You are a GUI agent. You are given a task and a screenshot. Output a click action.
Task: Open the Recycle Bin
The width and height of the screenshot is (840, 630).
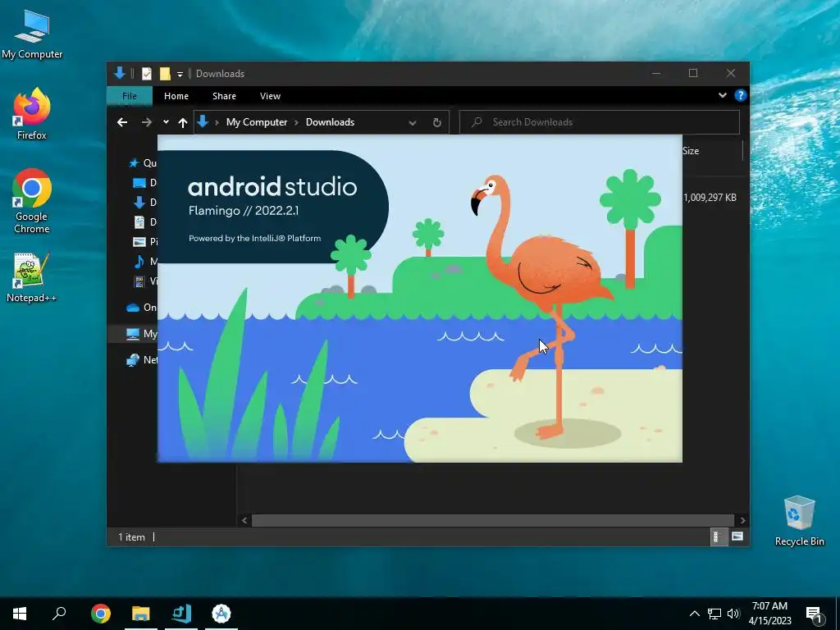799,521
